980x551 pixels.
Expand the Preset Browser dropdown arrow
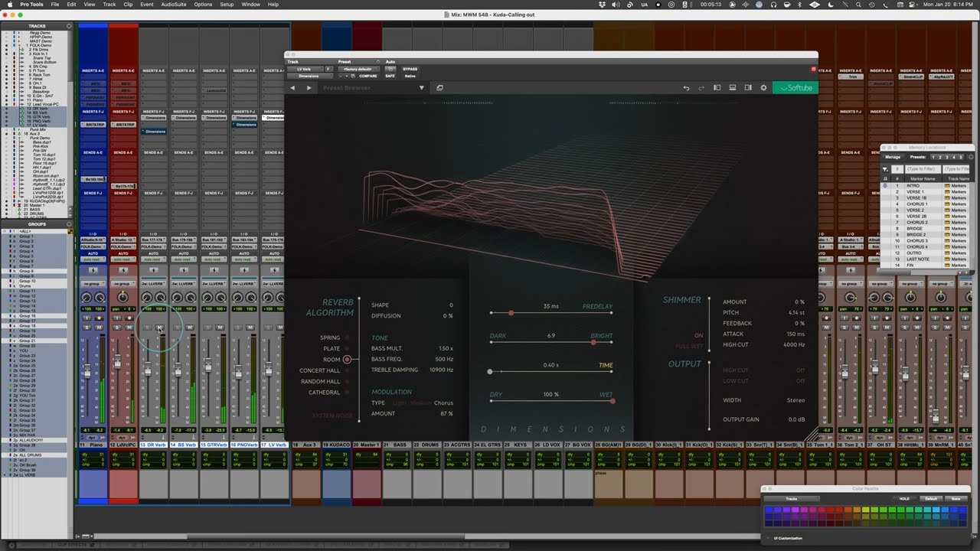coord(421,88)
